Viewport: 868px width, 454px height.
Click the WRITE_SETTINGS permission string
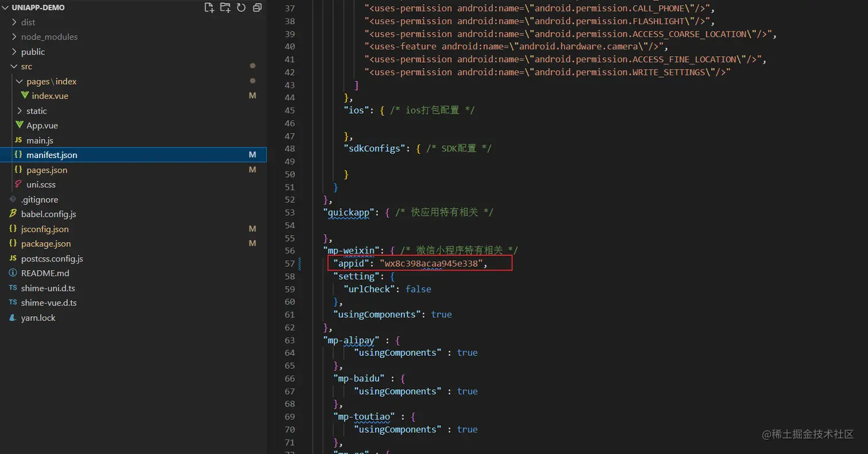point(547,72)
